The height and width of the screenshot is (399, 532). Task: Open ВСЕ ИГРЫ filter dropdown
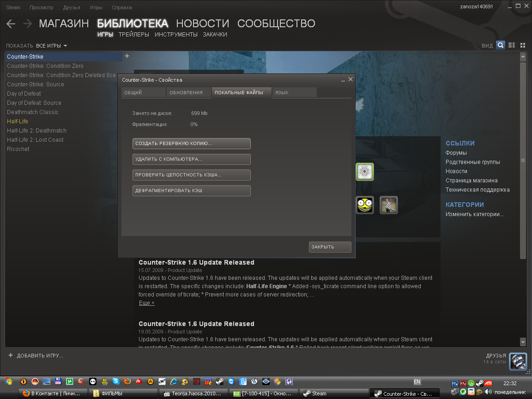click(52, 46)
